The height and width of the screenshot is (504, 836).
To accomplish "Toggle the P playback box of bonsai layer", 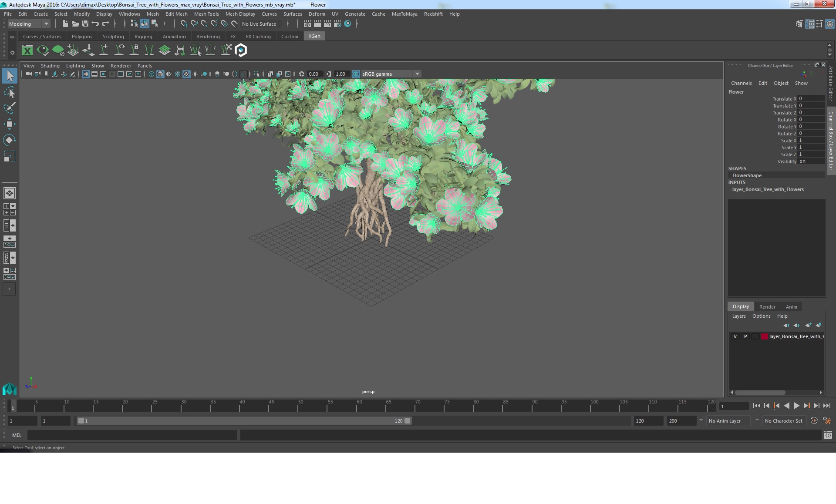I will [x=745, y=336].
